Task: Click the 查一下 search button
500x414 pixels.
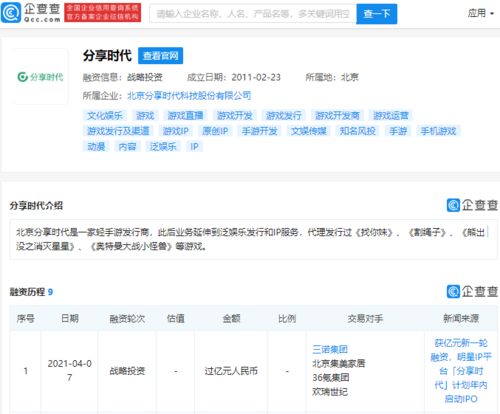Action: (377, 14)
